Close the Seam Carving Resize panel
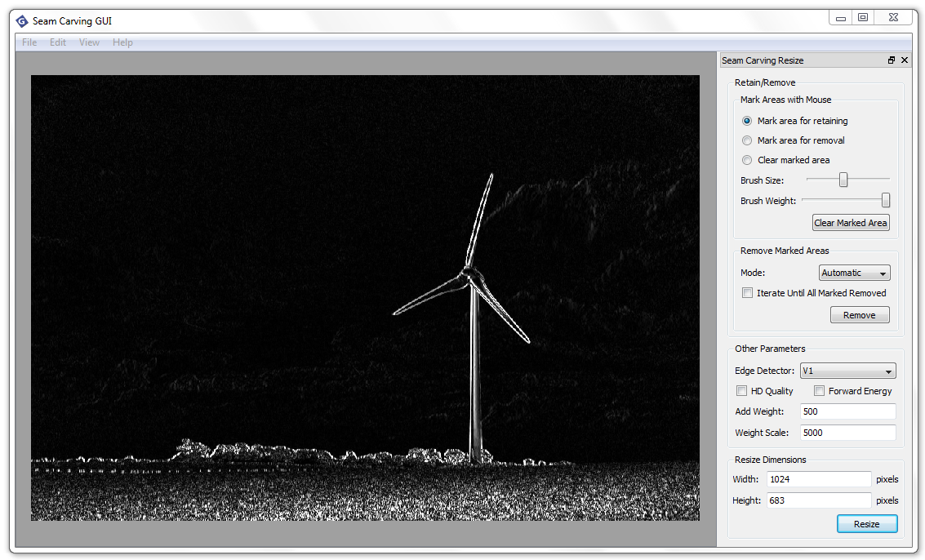 [905, 60]
